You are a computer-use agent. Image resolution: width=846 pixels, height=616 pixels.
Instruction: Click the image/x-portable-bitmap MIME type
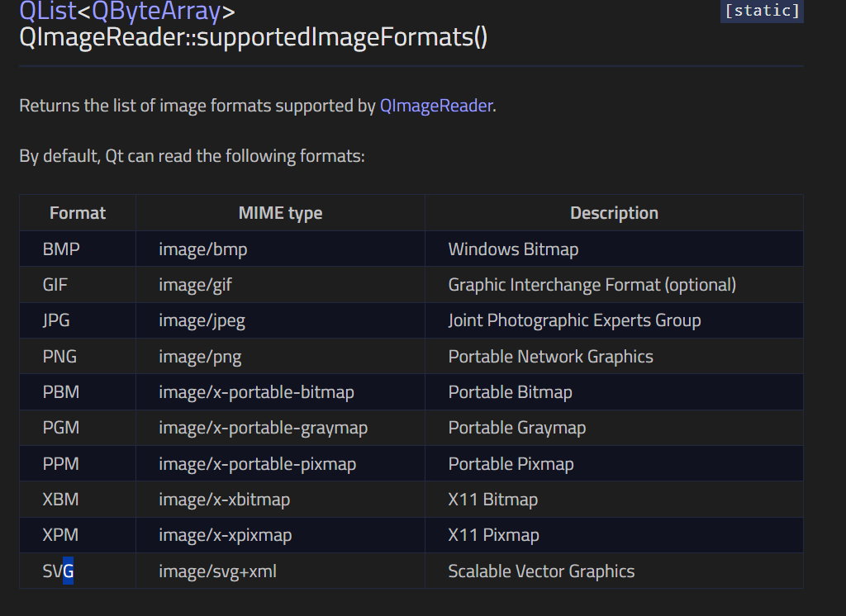[x=256, y=392]
